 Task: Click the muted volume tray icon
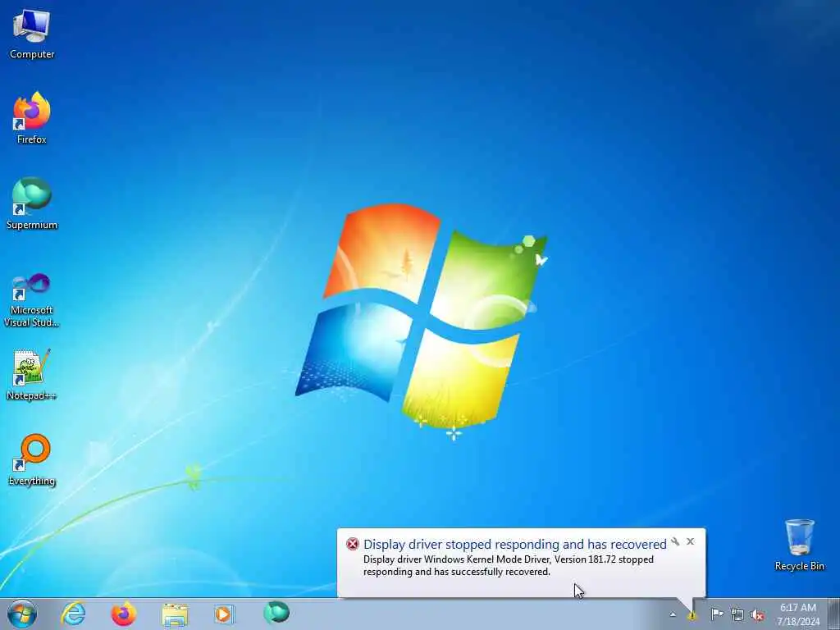(757, 615)
